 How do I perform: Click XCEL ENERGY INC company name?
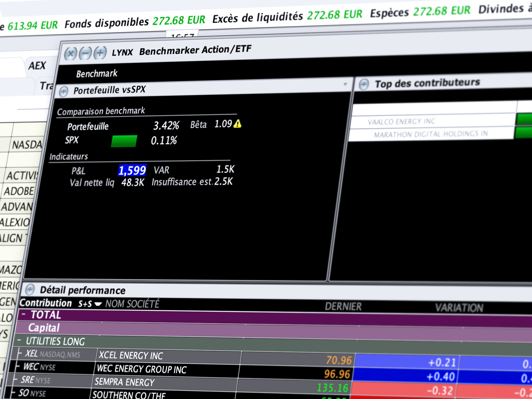click(x=131, y=355)
